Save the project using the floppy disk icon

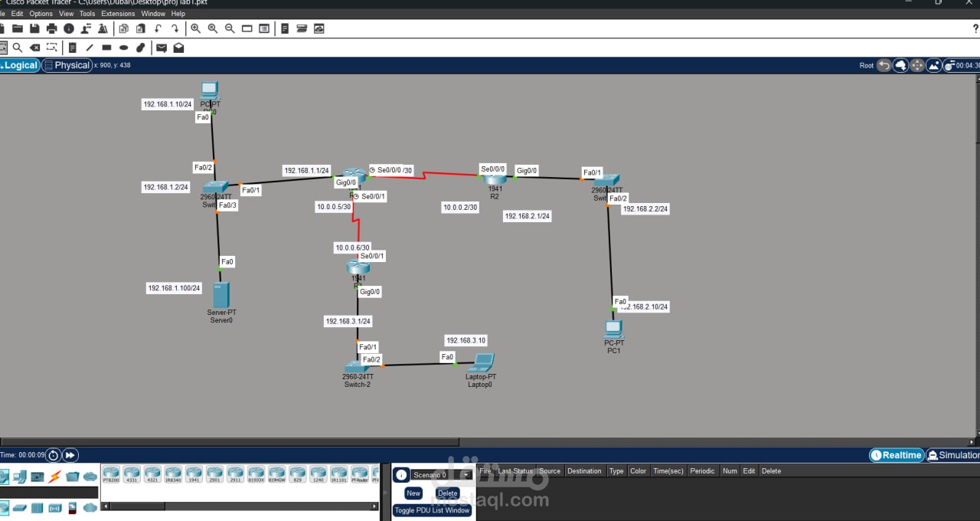tap(34, 28)
